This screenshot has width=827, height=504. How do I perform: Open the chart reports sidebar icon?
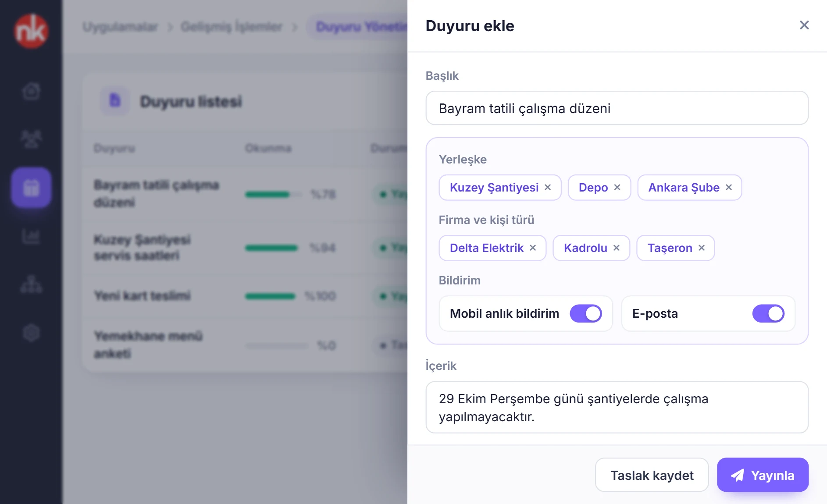31,236
